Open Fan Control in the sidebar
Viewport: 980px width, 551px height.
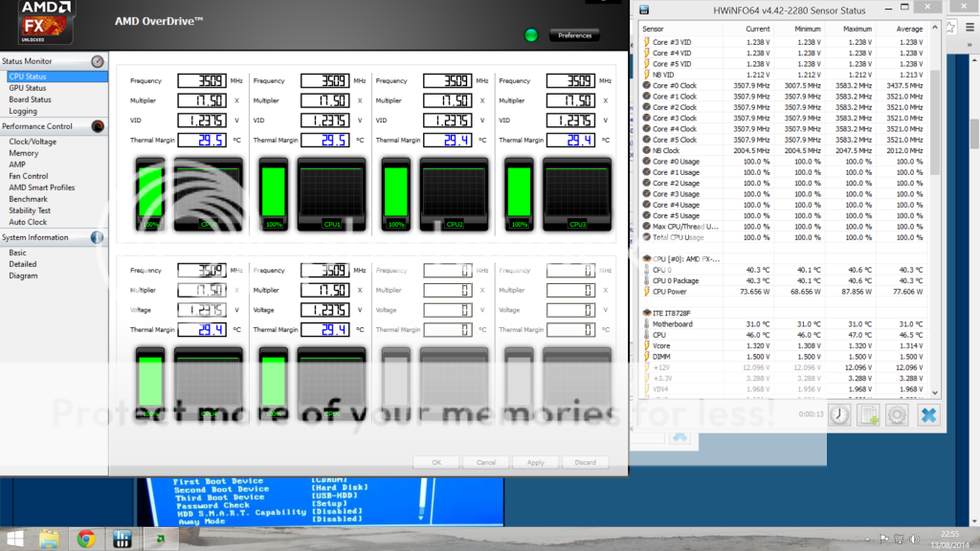pos(28,176)
